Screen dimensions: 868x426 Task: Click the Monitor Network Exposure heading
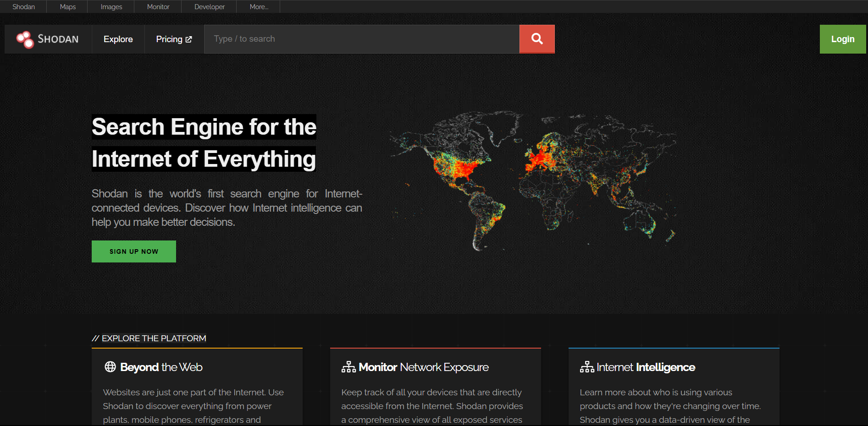[x=424, y=367]
